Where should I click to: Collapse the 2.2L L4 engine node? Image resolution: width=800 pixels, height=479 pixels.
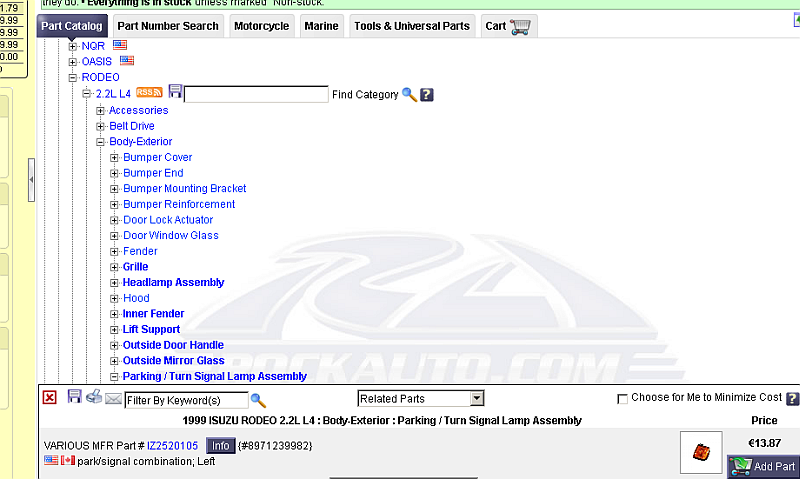(x=87, y=93)
